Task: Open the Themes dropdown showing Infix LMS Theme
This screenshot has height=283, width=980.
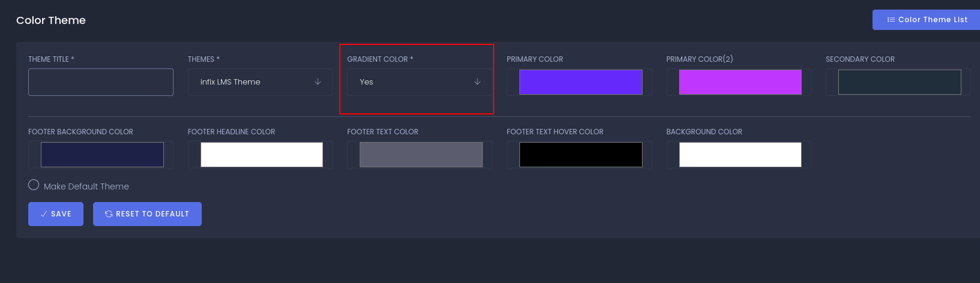Action: [260, 82]
